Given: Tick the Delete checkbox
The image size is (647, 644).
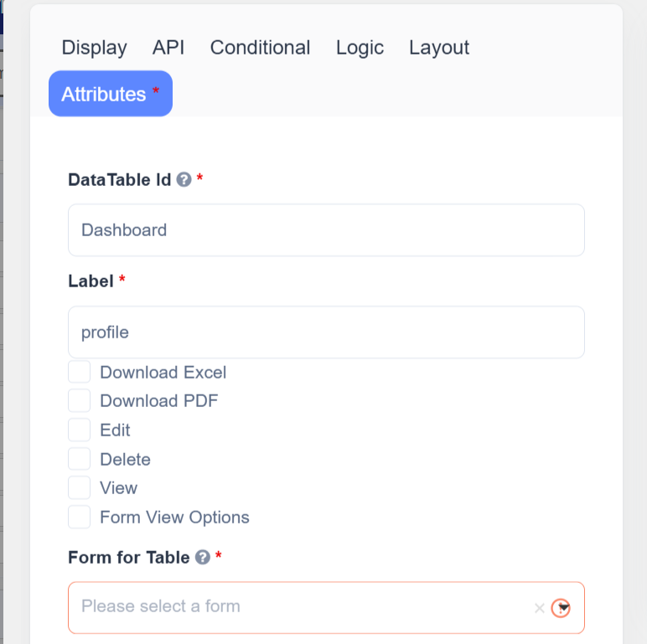Looking at the screenshot, I should (80, 459).
